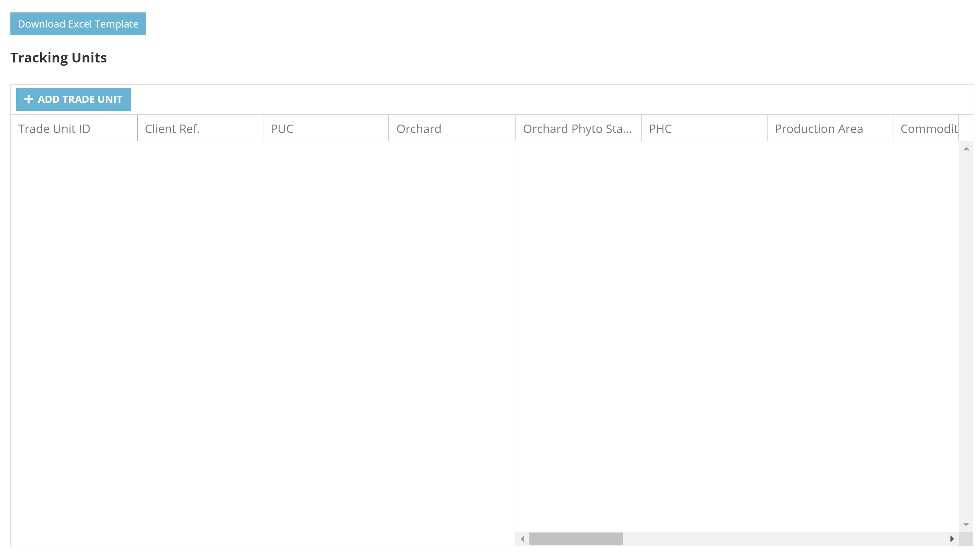Image resolution: width=980 pixels, height=554 pixels.
Task: Add a new trade unit
Action: pyautogui.click(x=73, y=99)
